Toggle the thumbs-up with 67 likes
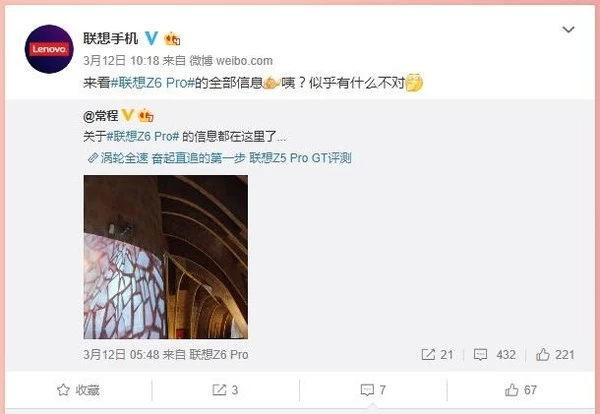Image resolution: width=600 pixels, height=414 pixels. (x=520, y=390)
